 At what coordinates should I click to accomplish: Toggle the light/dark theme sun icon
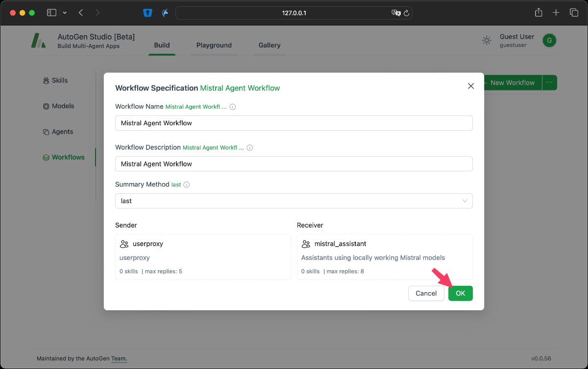[x=487, y=41]
